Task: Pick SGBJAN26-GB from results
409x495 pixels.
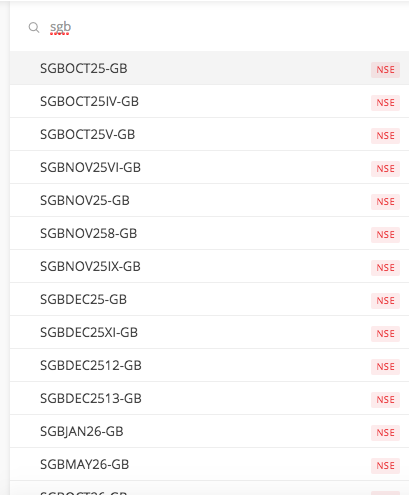Action: [209, 431]
